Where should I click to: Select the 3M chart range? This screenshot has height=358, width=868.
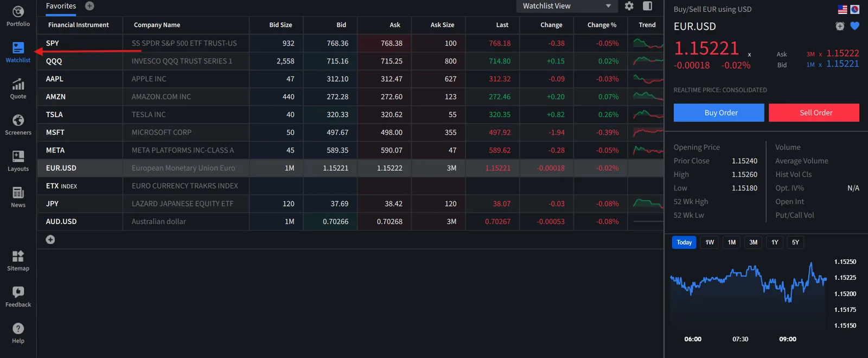(x=754, y=242)
